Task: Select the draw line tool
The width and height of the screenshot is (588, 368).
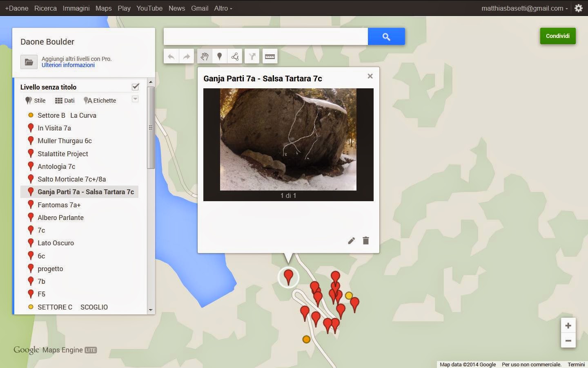Action: [x=235, y=56]
